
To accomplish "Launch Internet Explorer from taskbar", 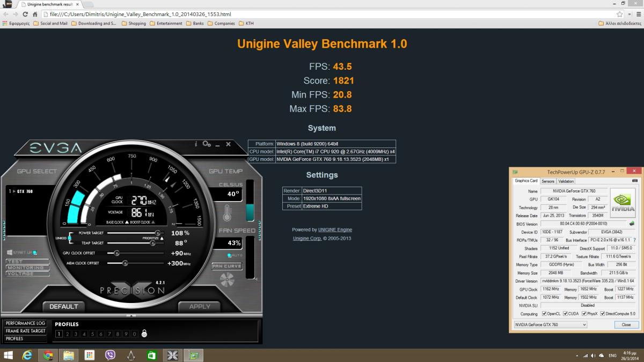I will click(x=27, y=355).
